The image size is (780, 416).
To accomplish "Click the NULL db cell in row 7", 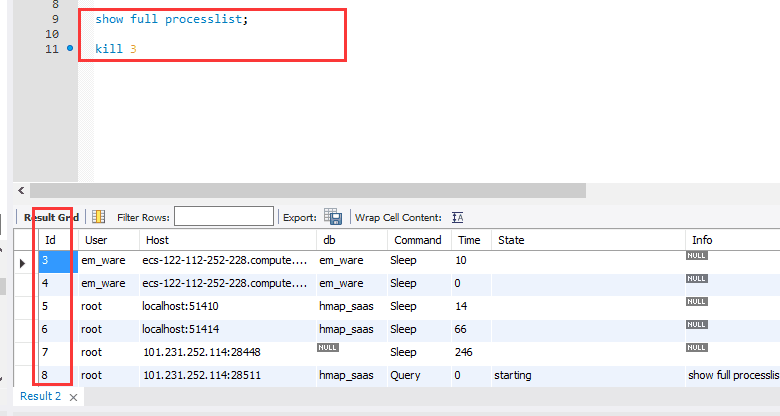I will pos(328,347).
